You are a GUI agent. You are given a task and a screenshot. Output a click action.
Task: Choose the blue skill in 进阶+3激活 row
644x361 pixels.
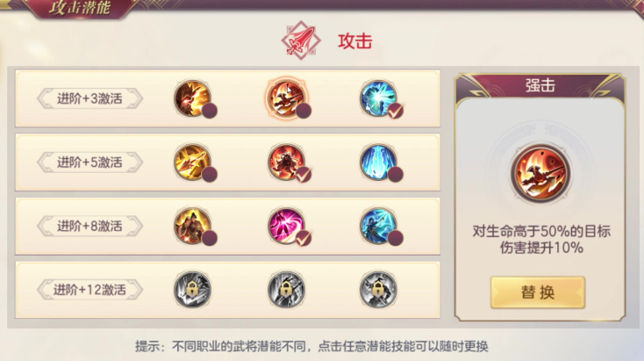[x=378, y=98]
